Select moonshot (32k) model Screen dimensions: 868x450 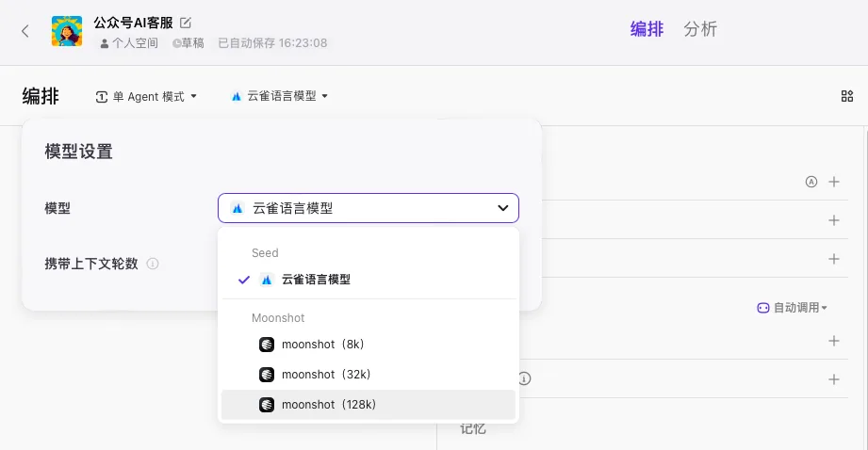click(x=368, y=375)
